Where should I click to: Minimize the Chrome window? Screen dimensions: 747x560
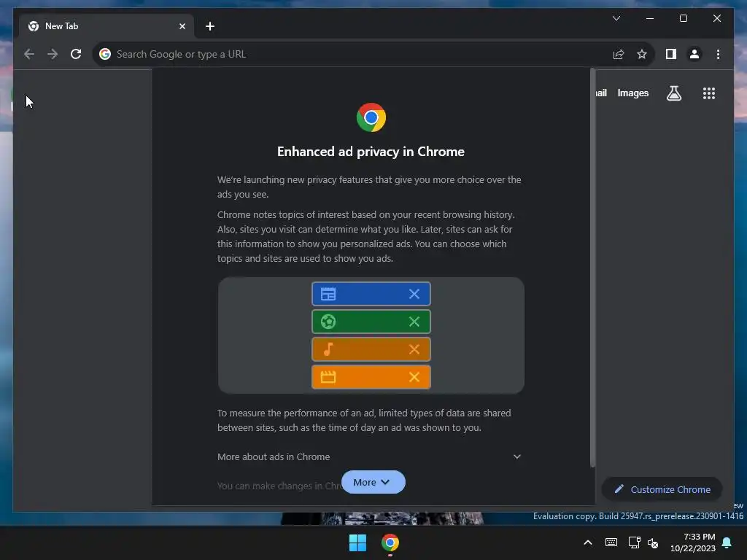click(x=650, y=18)
